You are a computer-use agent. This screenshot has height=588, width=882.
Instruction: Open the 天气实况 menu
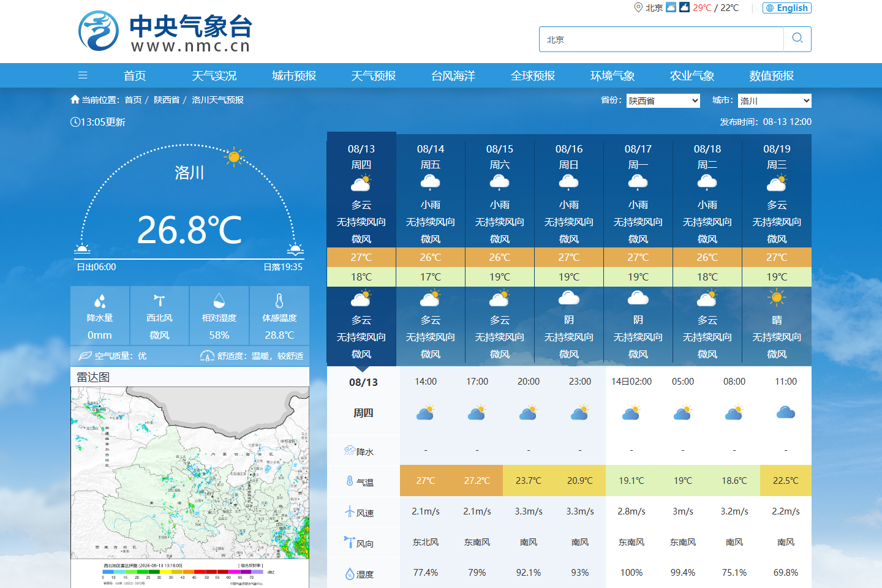[214, 75]
